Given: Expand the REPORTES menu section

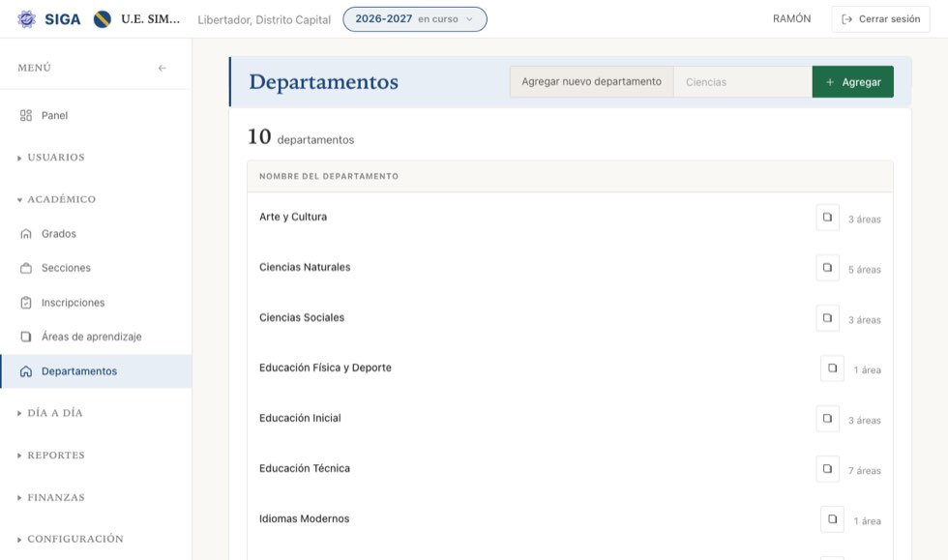Looking at the screenshot, I should click(x=51, y=456).
